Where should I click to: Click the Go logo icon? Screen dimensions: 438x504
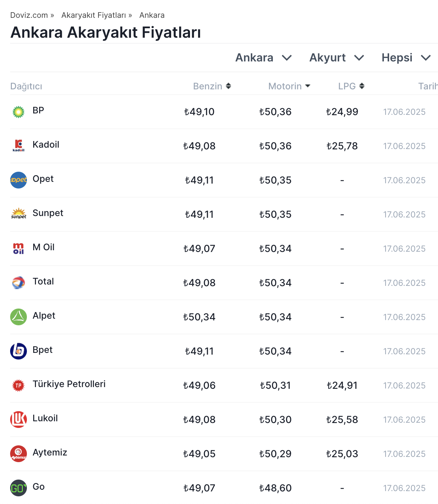pyautogui.click(x=19, y=488)
